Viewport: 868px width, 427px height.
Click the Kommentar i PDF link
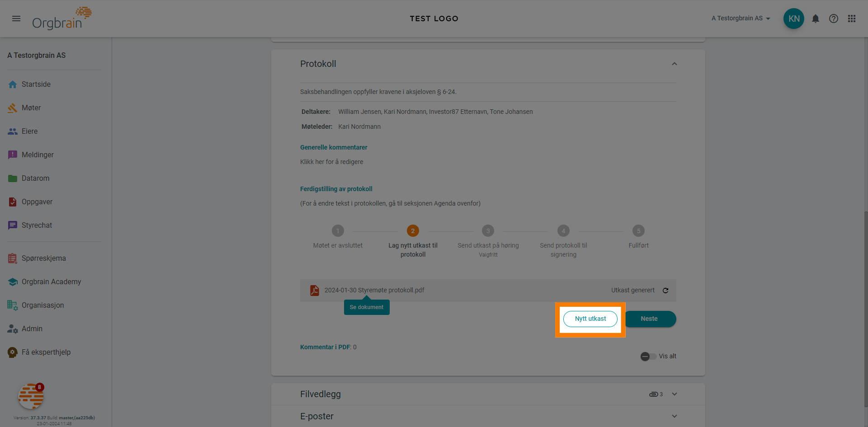coord(325,347)
